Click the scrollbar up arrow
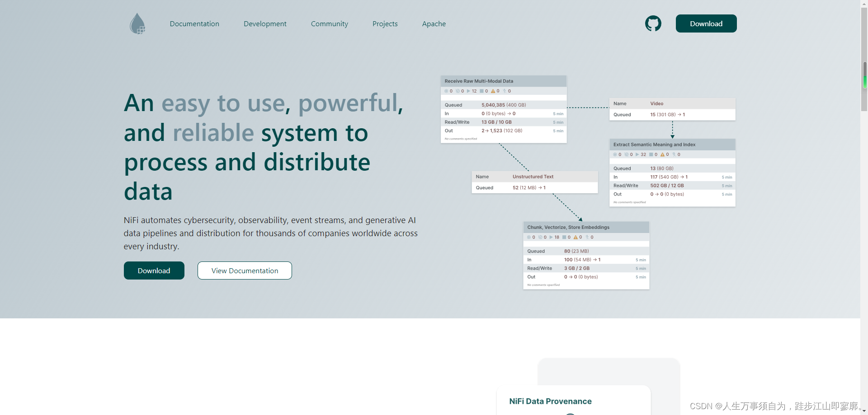Screen dimensions: 868x415 click(x=864, y=4)
